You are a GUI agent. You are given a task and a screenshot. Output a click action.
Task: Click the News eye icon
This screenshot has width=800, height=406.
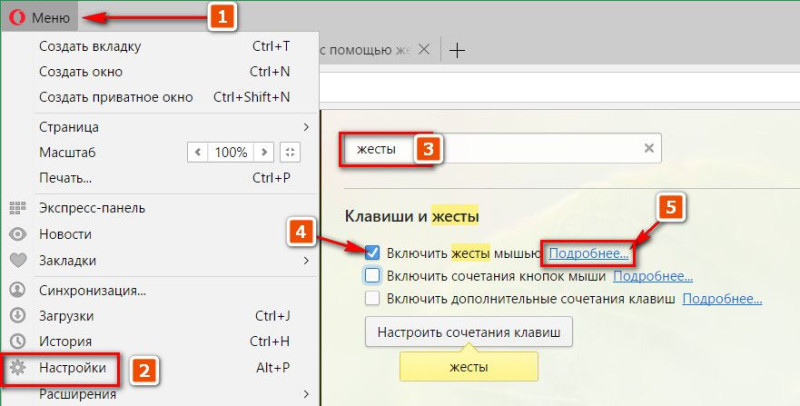18,234
